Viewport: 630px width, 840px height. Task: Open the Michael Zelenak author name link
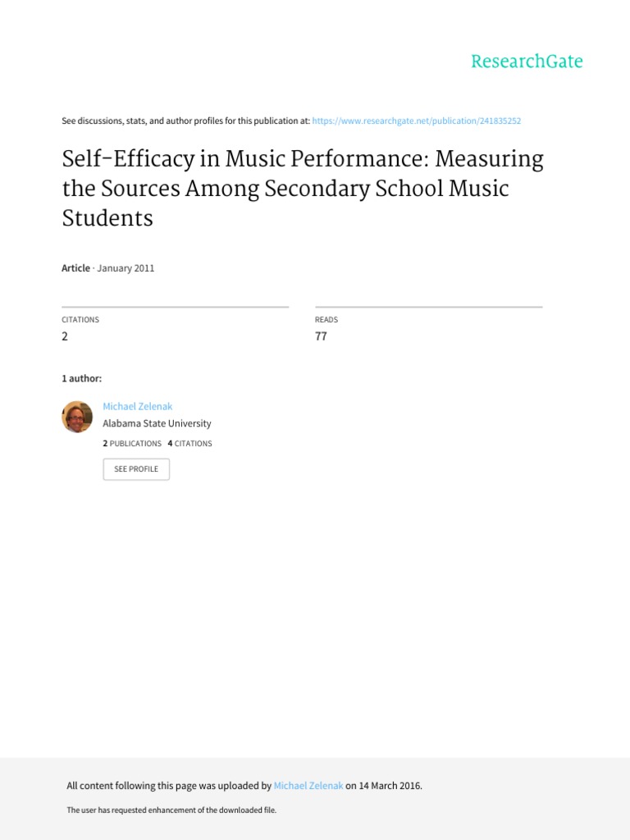pos(137,406)
